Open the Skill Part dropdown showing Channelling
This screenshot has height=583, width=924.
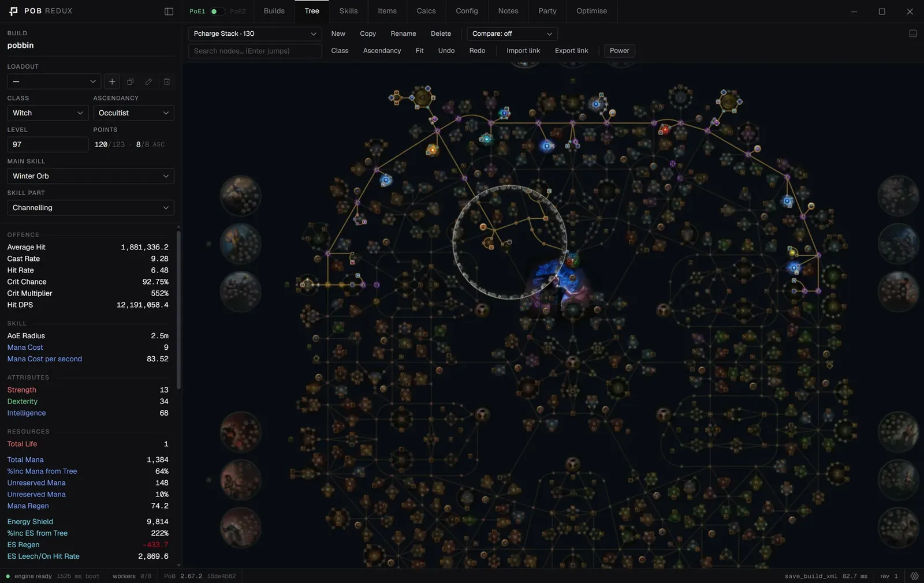tap(91, 208)
